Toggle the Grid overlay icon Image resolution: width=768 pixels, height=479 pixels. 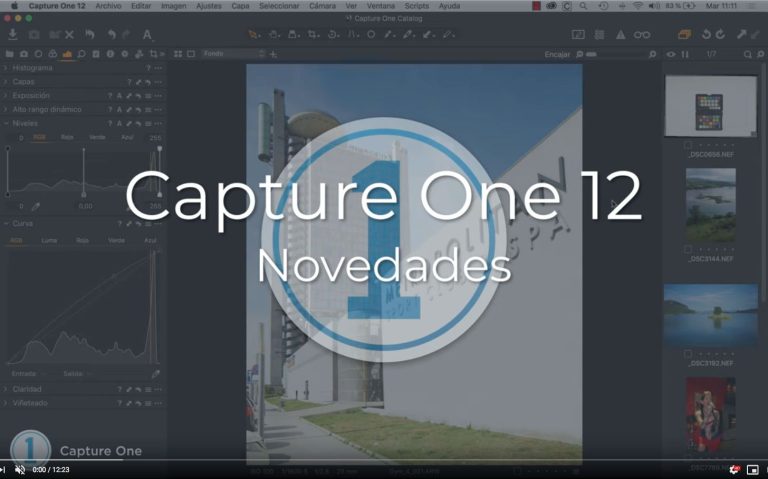click(599, 35)
